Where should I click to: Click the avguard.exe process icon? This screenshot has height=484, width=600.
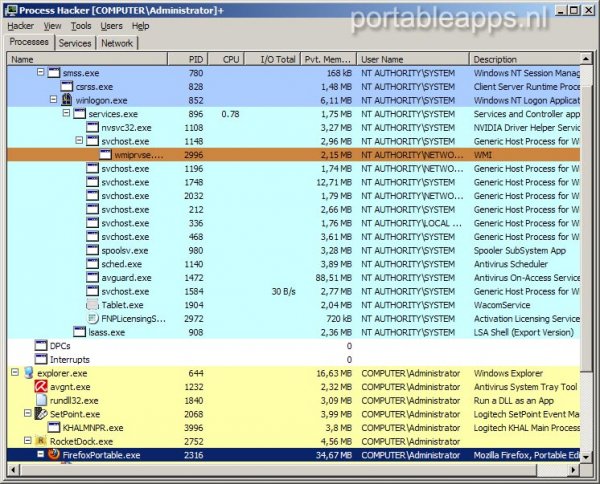coord(92,277)
